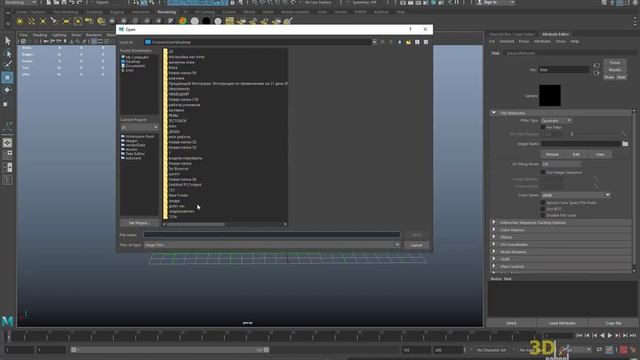Open the Color Space dropdown
The height and width of the screenshot is (360, 640).
pyautogui.click(x=576, y=195)
